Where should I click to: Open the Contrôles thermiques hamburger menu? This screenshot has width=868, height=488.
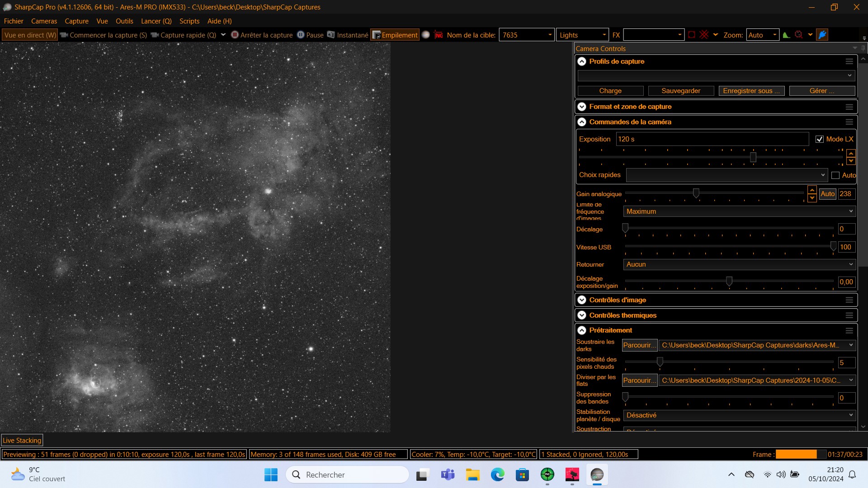pos(849,315)
